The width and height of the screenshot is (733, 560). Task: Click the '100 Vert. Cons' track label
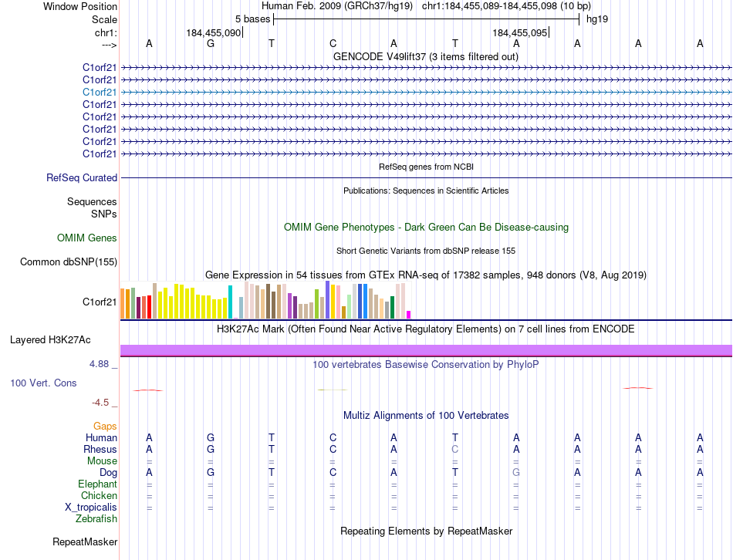point(43,383)
